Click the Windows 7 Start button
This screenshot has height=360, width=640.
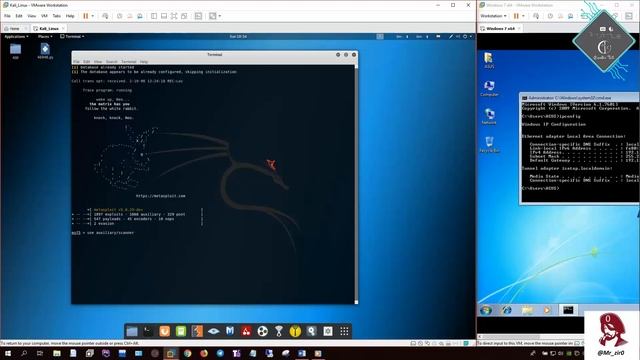pos(486,310)
